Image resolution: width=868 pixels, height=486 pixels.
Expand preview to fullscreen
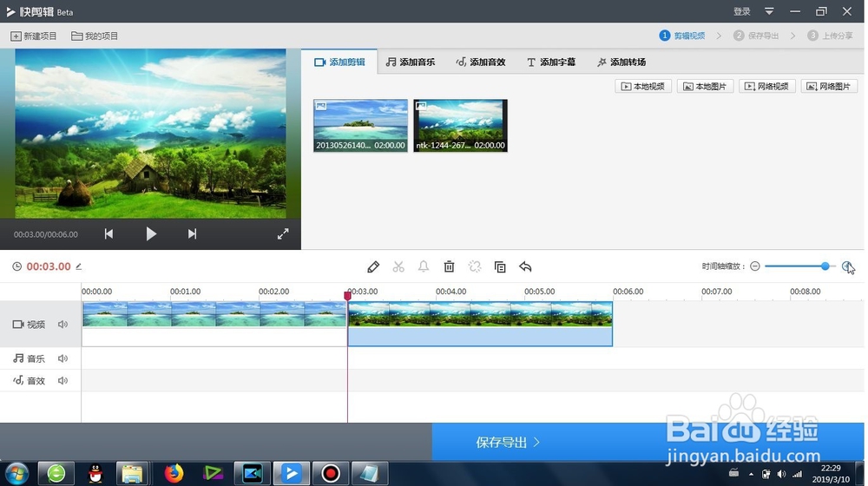(283, 233)
